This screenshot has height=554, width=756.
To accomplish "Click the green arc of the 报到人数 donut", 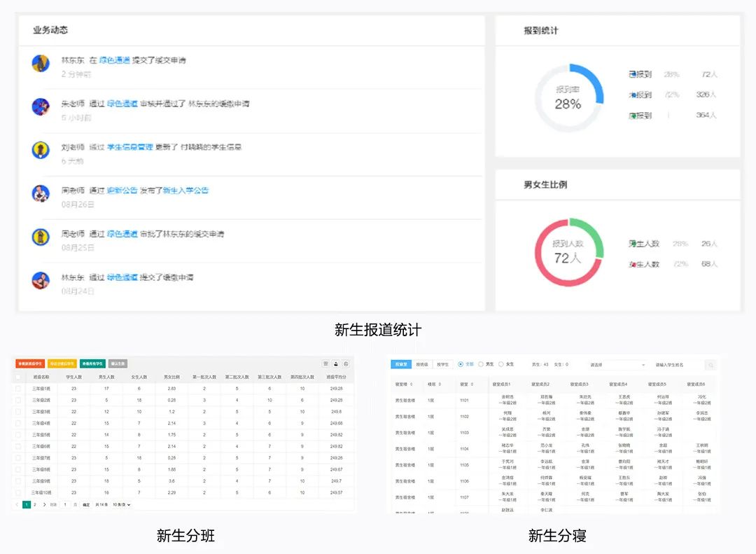I will 593,233.
